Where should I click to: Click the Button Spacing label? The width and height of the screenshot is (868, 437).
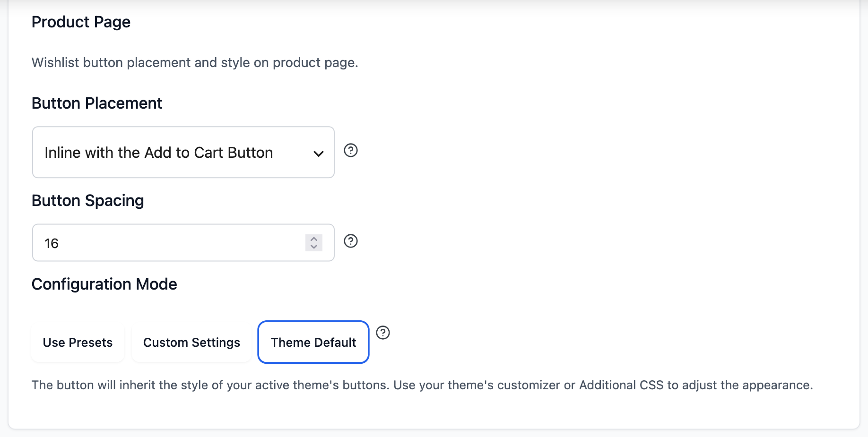point(88,201)
